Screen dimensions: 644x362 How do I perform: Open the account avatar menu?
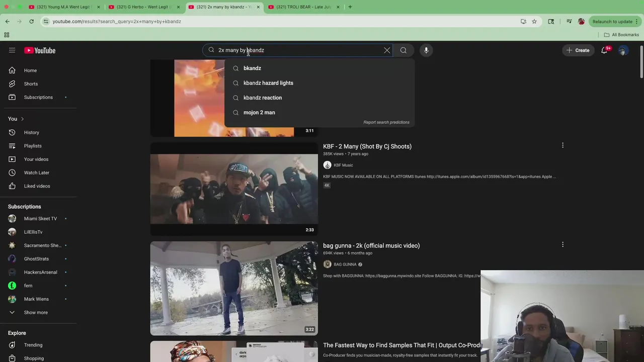pos(623,50)
